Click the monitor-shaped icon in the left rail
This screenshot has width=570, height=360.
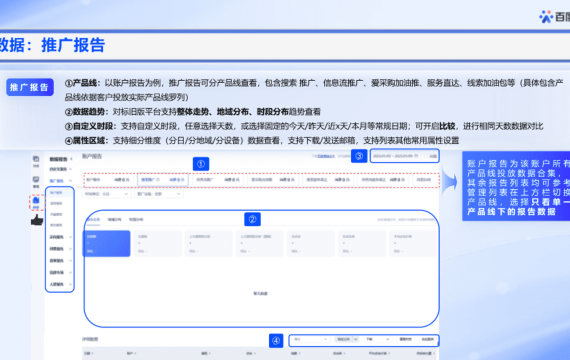click(36, 180)
